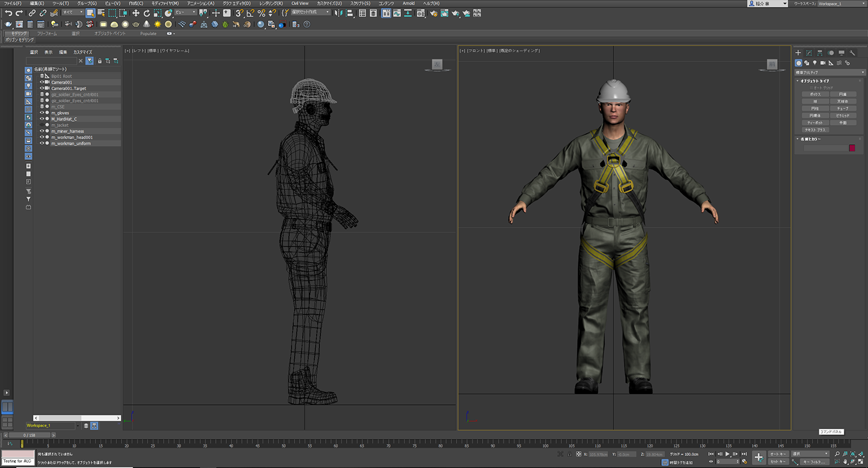Open the Modify tab in command panel
The image size is (868, 468).
pos(809,53)
